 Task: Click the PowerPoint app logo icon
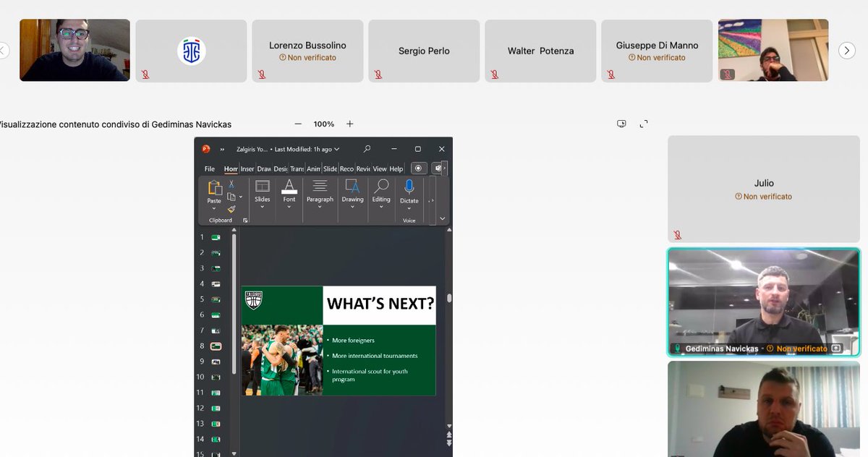pyautogui.click(x=206, y=149)
